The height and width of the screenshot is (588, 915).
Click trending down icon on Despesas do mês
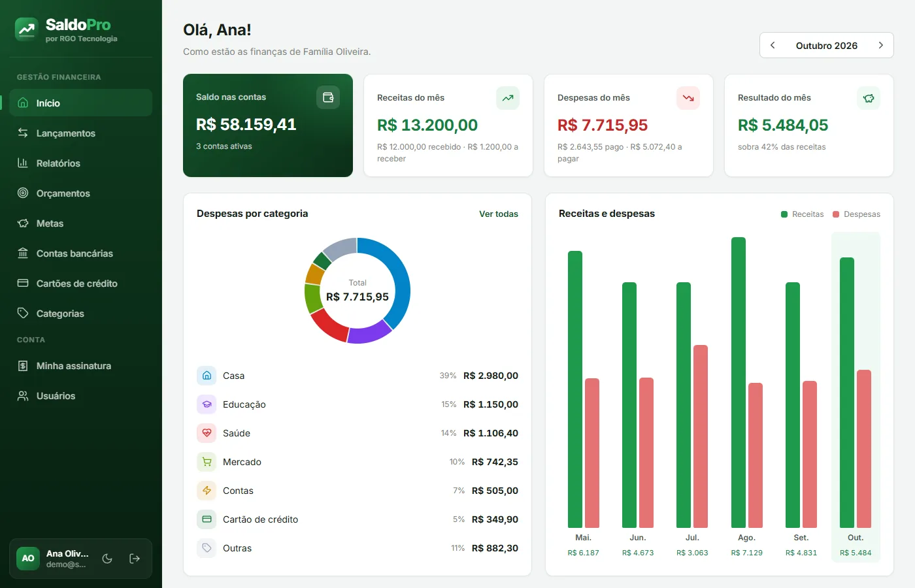coord(688,98)
